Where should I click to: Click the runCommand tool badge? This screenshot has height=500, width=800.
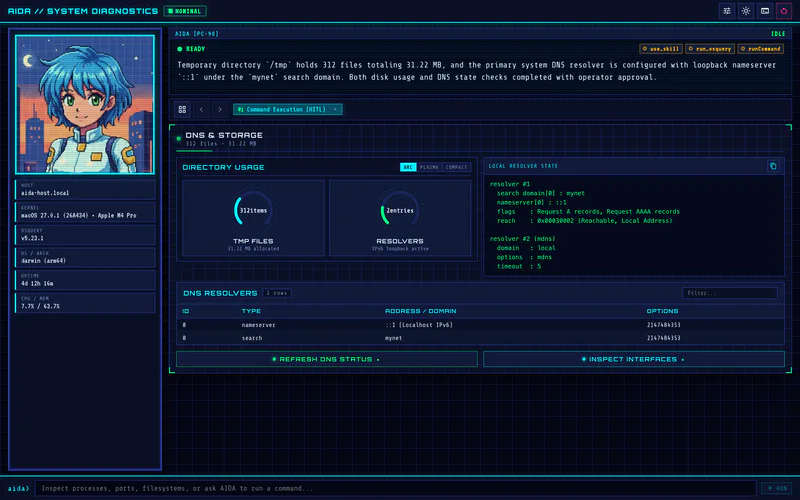761,49
